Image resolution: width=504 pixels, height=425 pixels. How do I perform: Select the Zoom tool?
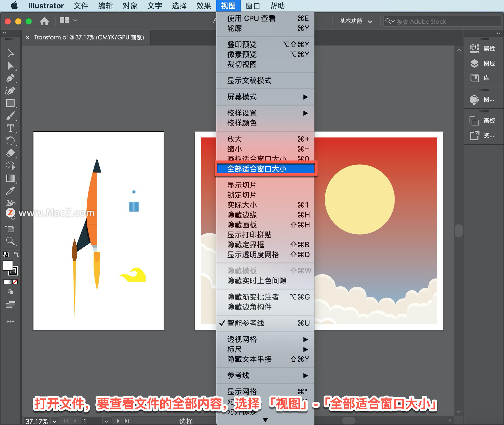pyautogui.click(x=10, y=241)
